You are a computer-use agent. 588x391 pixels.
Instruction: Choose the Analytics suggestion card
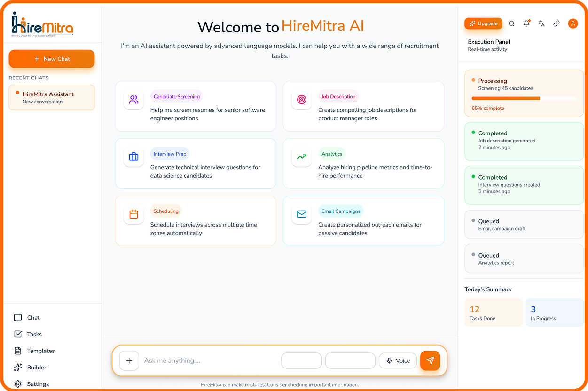363,164
